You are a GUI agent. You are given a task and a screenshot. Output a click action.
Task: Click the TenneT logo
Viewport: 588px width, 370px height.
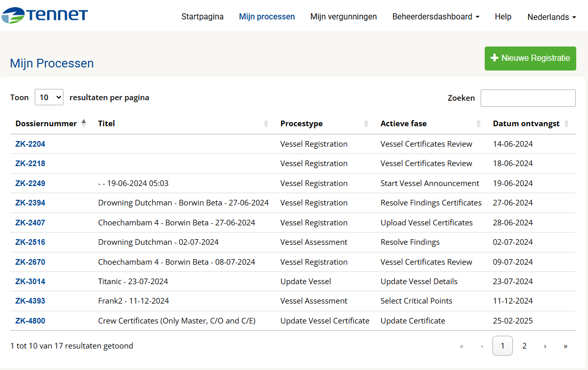44,15
